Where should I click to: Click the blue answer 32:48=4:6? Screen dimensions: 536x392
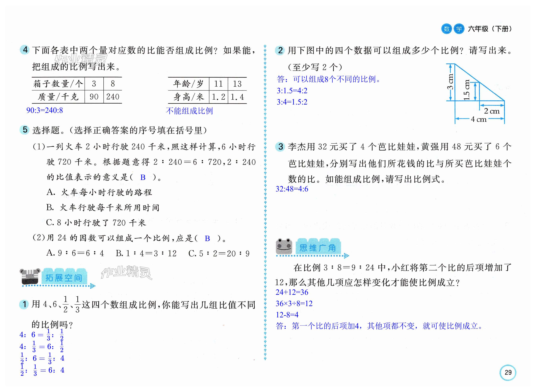(x=292, y=189)
